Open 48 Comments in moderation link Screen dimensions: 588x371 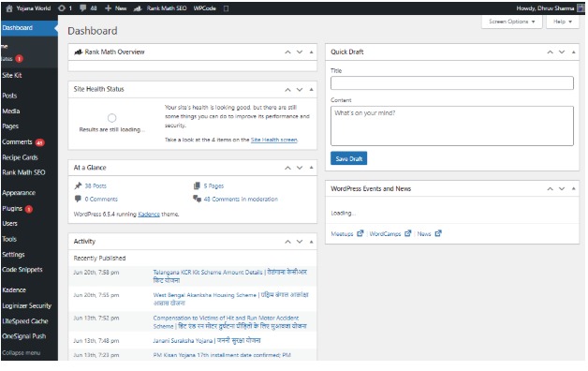[242, 200]
